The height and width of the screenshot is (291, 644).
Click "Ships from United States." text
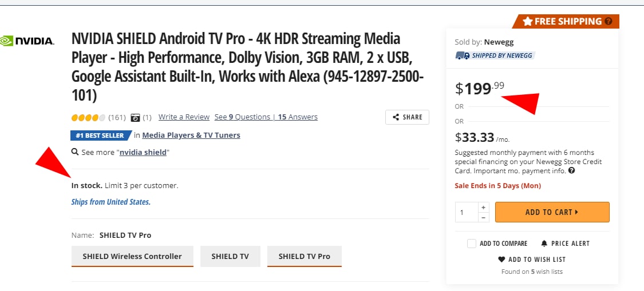pos(111,202)
